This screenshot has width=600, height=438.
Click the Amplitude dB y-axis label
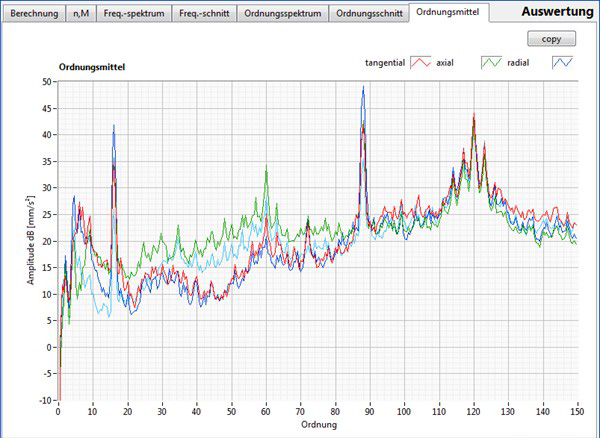(x=32, y=241)
